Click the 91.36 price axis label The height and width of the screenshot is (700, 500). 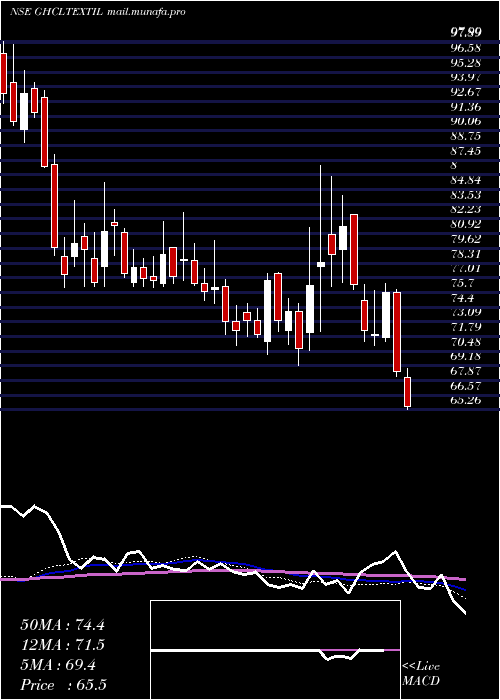coord(465,107)
